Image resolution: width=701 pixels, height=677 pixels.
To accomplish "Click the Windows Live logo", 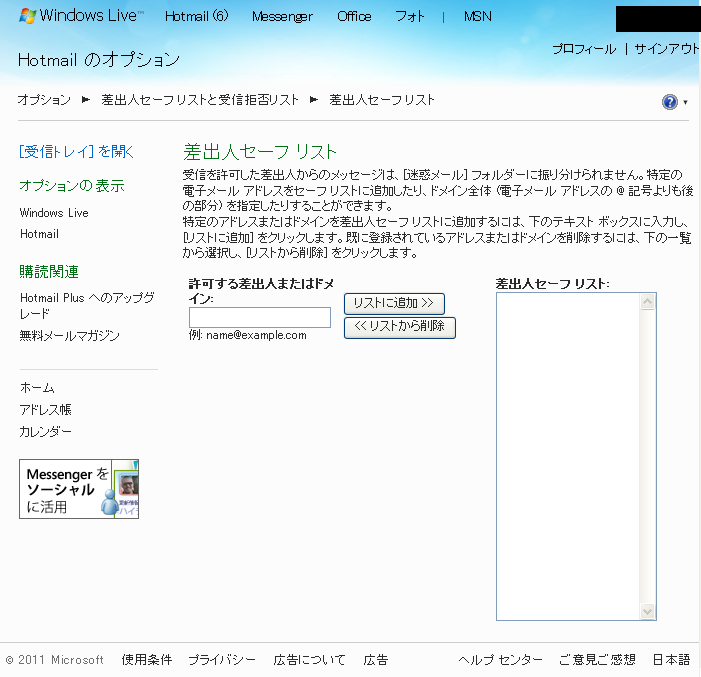I will tap(81, 16).
